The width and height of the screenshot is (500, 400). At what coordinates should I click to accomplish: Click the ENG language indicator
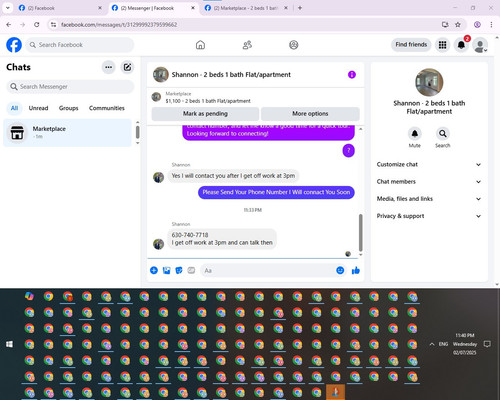443,344
